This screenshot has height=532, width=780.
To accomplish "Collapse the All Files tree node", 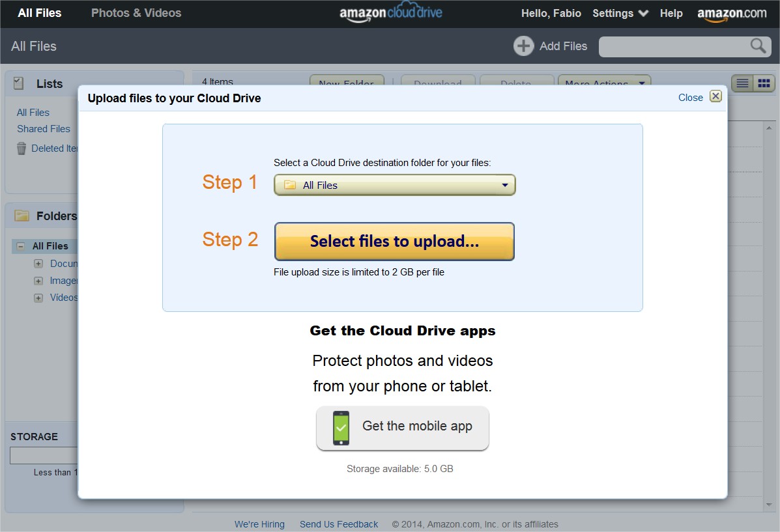I will (20, 246).
